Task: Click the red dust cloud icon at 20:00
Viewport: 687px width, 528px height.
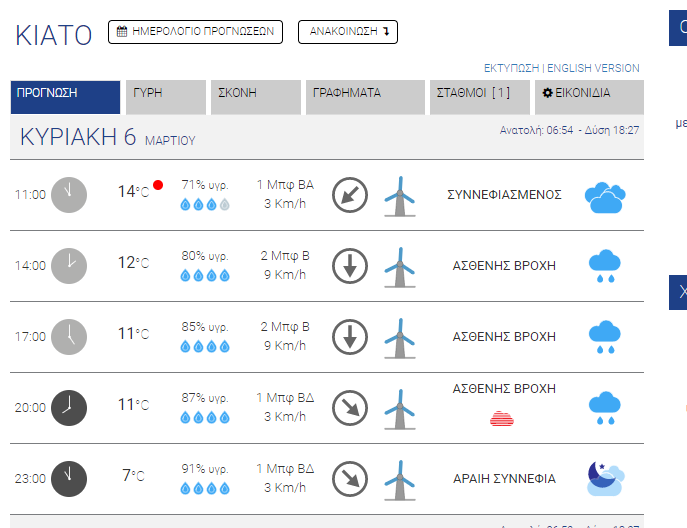Action: pyautogui.click(x=502, y=419)
